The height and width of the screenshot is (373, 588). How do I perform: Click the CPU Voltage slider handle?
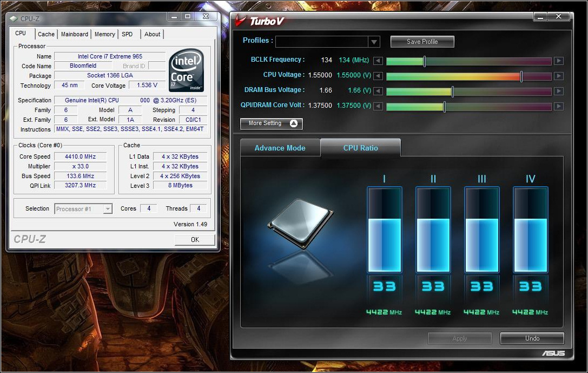point(521,76)
